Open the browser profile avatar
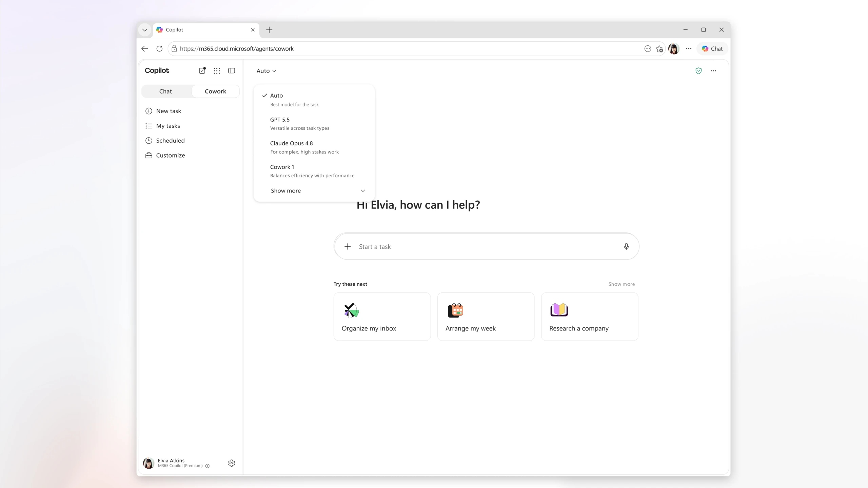 (x=674, y=48)
